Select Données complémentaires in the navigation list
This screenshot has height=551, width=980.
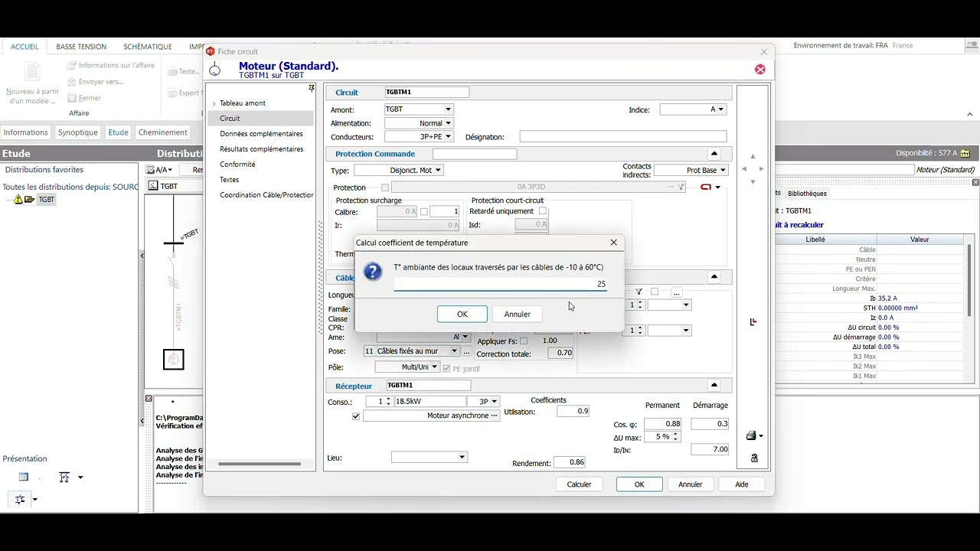261,134
